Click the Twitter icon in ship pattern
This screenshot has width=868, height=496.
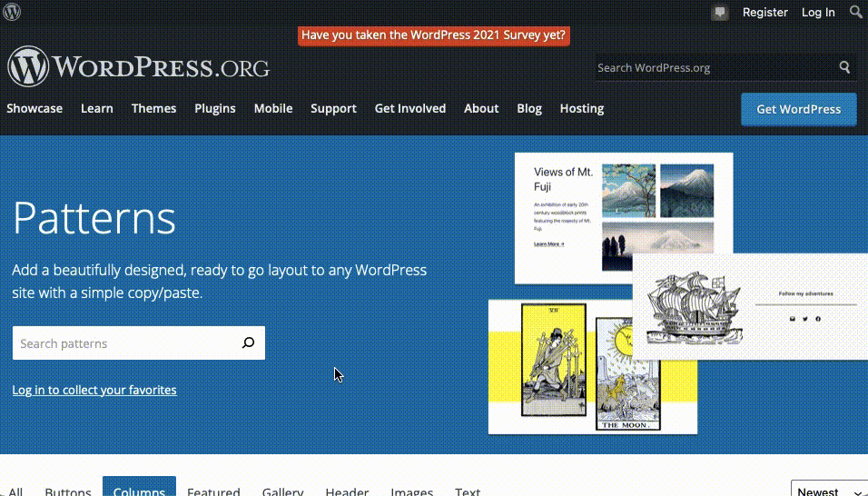(804, 319)
